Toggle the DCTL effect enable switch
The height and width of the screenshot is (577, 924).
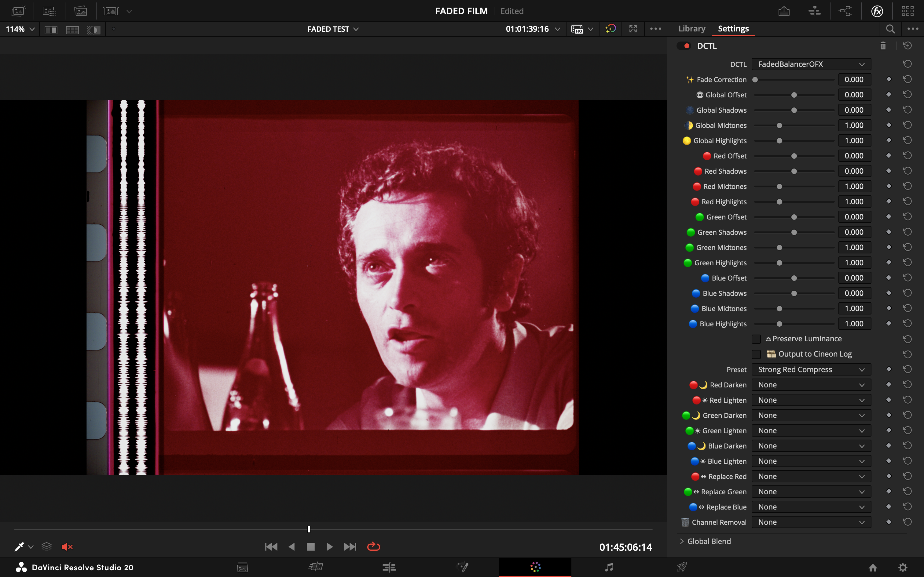coord(684,46)
